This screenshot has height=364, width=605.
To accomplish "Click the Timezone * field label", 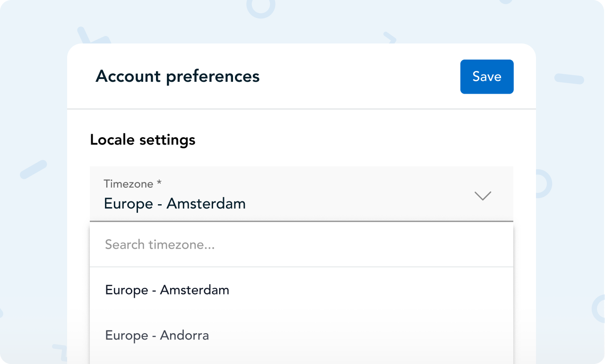I will [x=133, y=183].
